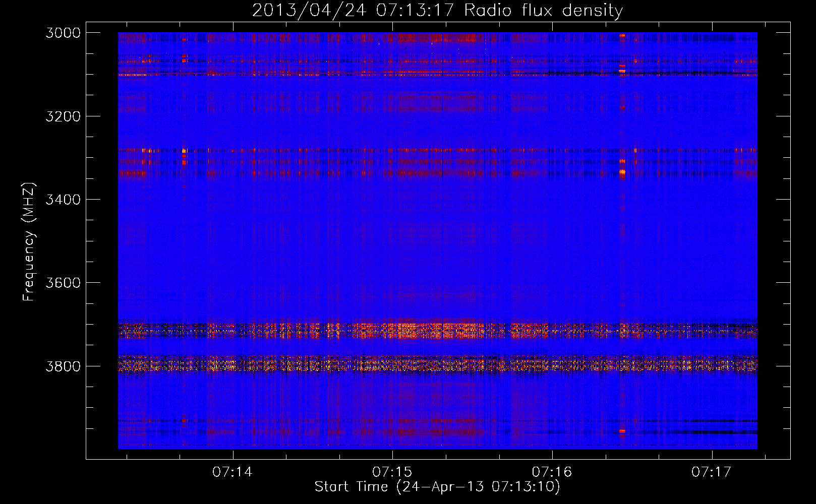This screenshot has width=816, height=504.
Task: Click the 07:14 time axis label
Action: [x=232, y=472]
